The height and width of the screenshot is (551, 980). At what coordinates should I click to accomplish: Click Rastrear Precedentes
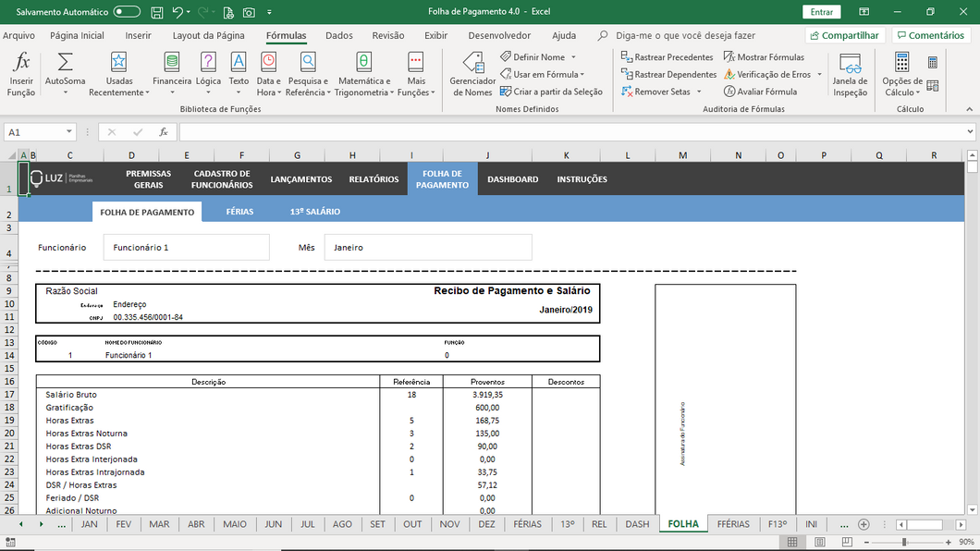pyautogui.click(x=667, y=57)
